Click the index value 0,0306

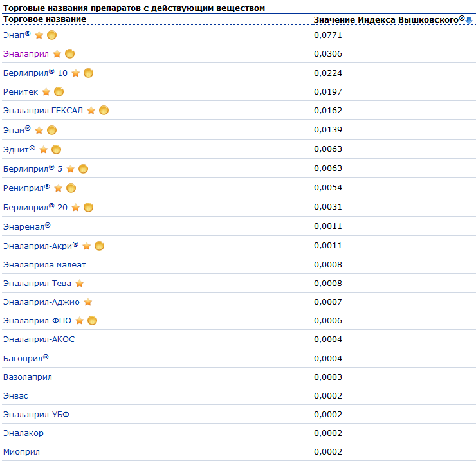328,54
